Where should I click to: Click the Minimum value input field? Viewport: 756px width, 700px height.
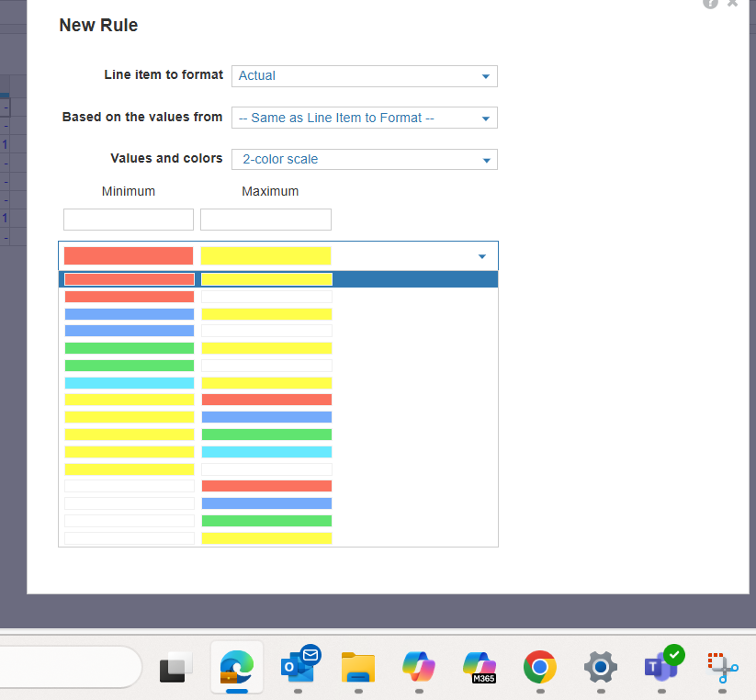click(129, 220)
